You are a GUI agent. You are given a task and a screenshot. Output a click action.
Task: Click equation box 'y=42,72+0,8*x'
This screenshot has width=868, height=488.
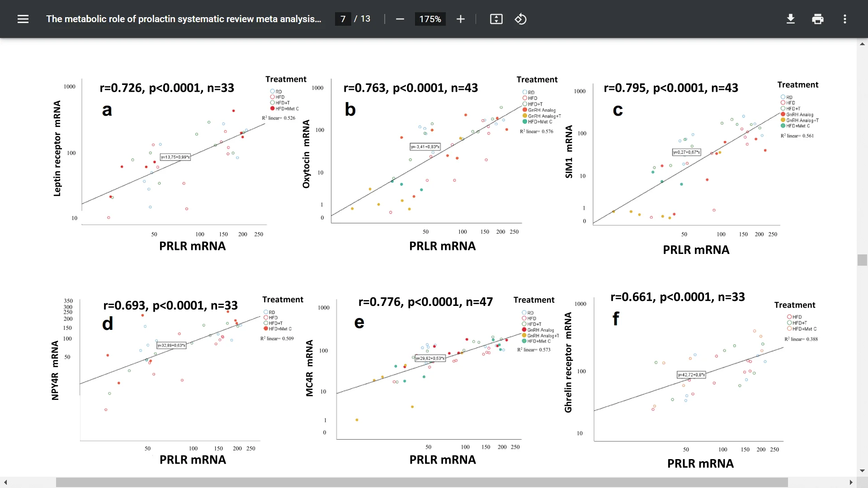coord(691,375)
